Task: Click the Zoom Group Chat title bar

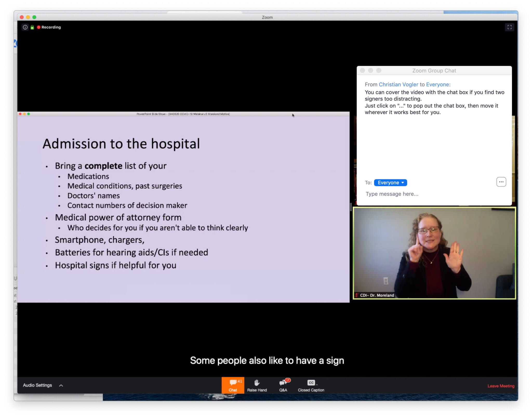Action: click(x=434, y=70)
